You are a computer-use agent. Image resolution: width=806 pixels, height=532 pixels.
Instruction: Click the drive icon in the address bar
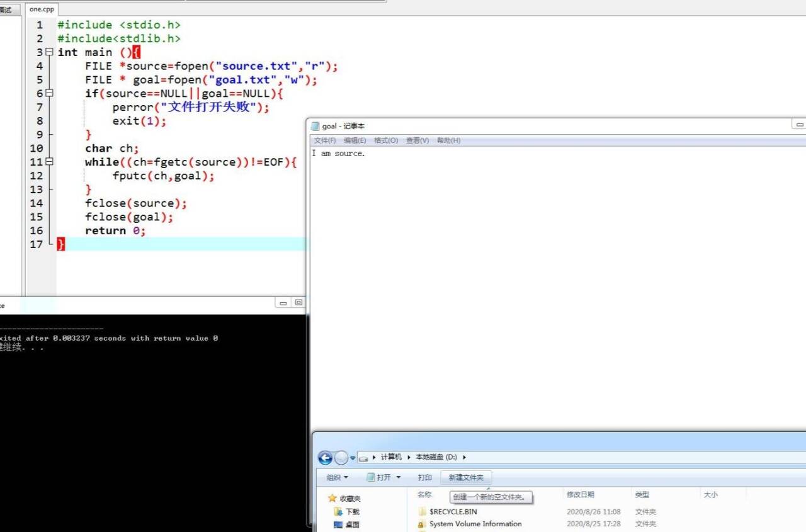363,458
